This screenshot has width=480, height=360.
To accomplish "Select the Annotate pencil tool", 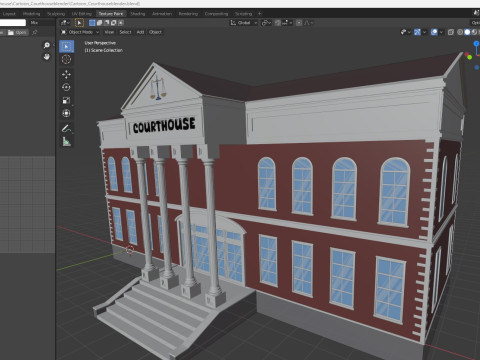I will (x=66, y=128).
